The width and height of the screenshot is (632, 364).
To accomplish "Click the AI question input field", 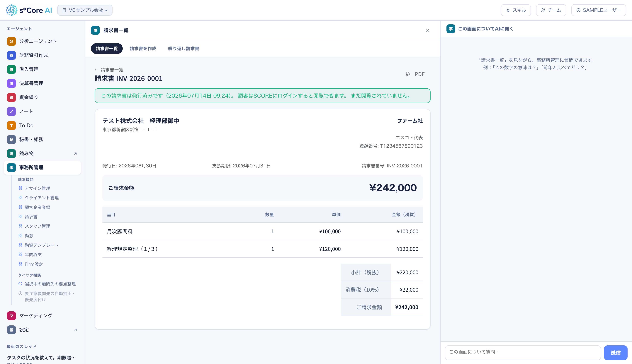I will [523, 353].
